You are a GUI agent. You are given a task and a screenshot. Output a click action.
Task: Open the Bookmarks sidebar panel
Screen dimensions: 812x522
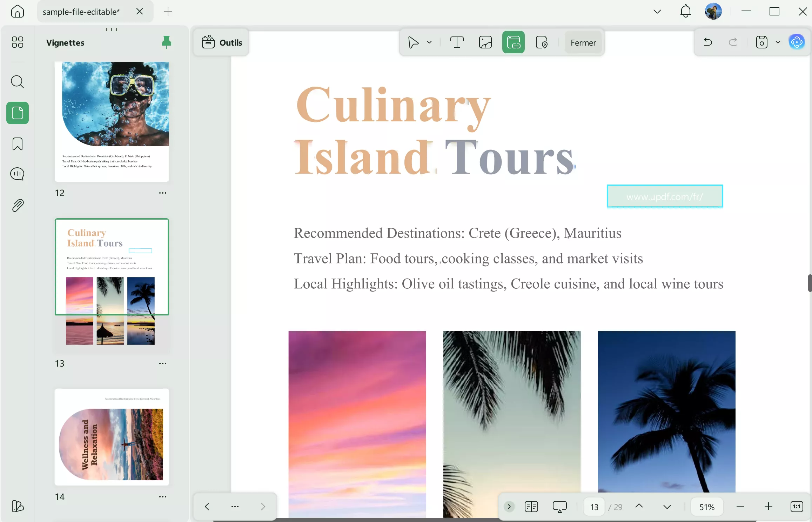click(x=17, y=144)
